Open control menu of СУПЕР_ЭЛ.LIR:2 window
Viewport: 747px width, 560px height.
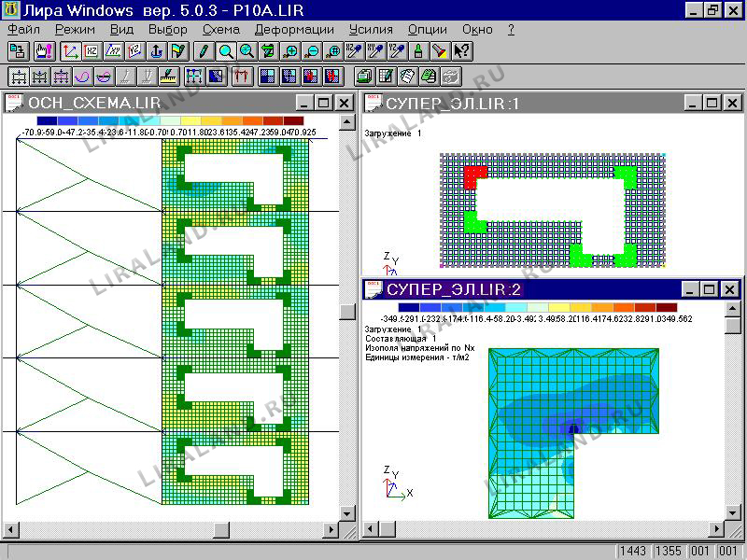(373, 288)
